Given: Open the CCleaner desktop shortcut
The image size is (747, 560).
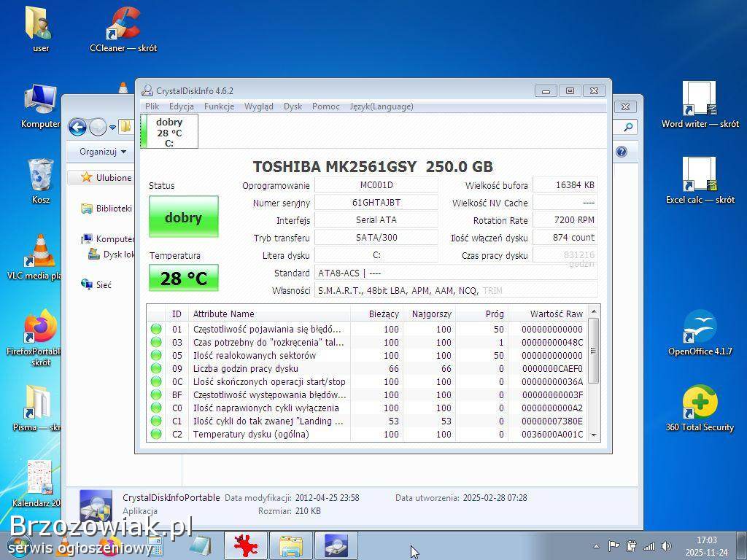Looking at the screenshot, I should (123, 26).
